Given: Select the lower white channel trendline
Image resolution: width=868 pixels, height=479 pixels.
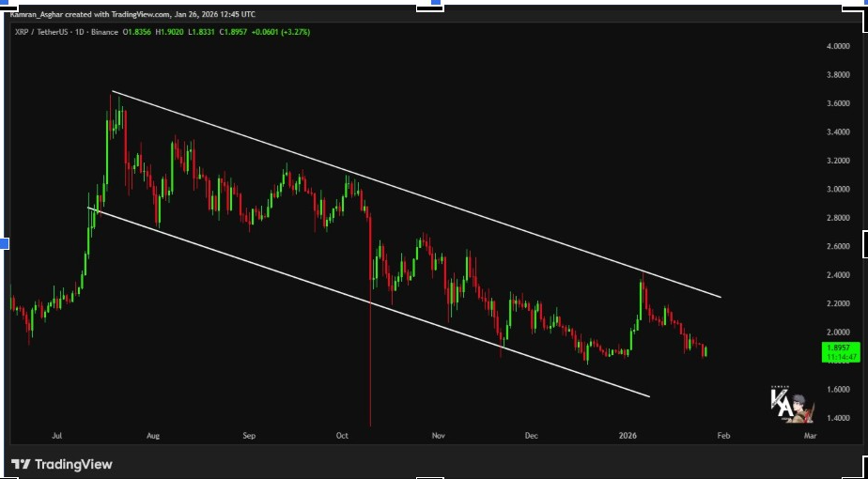Looking at the screenshot, I should 368,301.
